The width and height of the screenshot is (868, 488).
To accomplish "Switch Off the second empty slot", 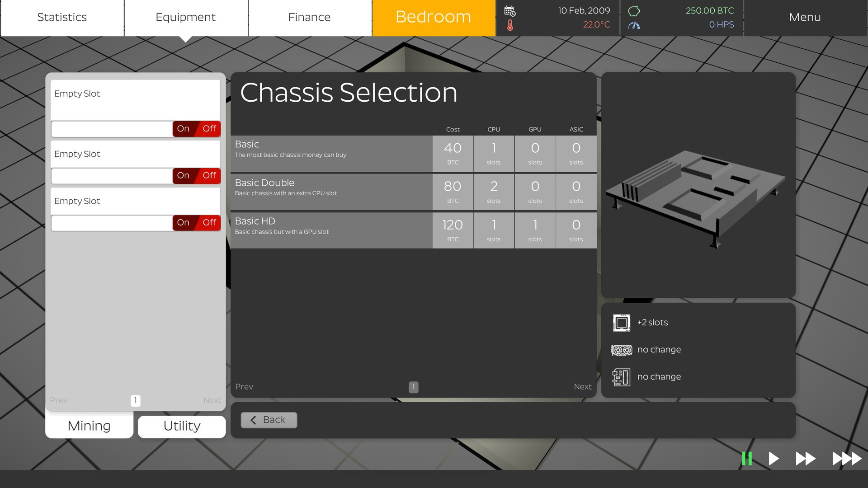I will click(x=209, y=175).
